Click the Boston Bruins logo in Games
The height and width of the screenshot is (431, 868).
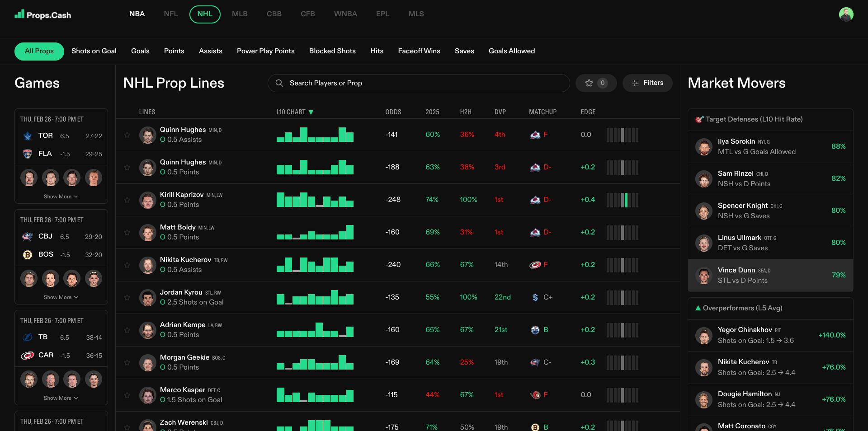click(x=28, y=254)
